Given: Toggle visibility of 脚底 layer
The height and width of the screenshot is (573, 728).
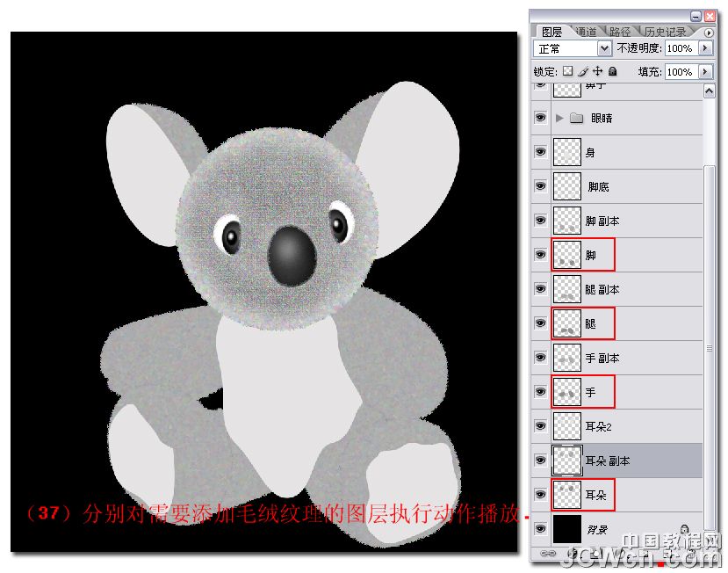Looking at the screenshot, I should 540,186.
